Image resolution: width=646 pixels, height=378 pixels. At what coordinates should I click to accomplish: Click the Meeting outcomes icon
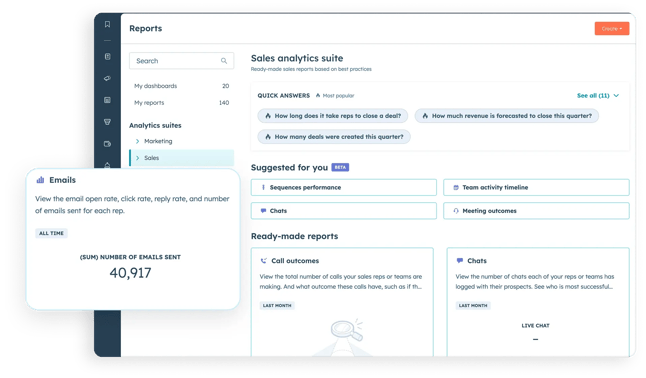[x=456, y=211]
